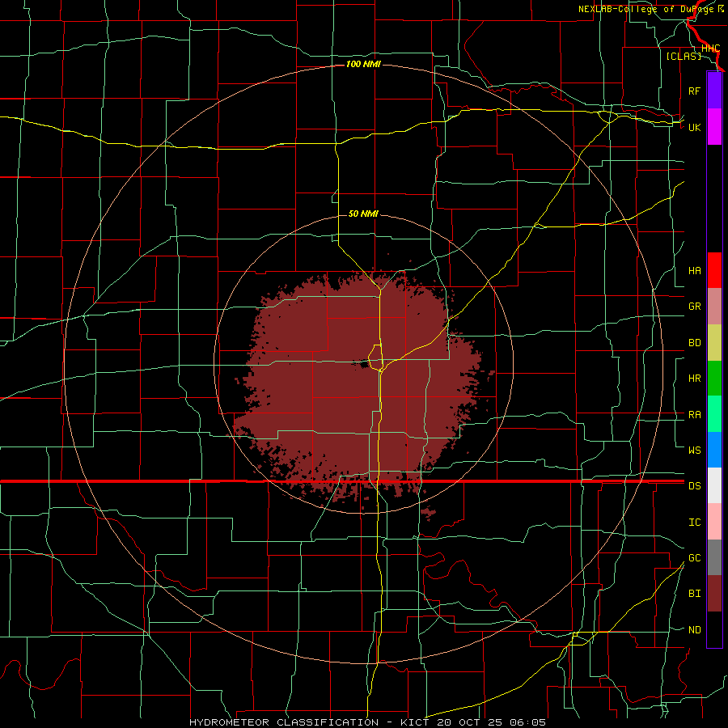This screenshot has height=728, width=728.
Task: Click the ND legend label
Action: [694, 630]
